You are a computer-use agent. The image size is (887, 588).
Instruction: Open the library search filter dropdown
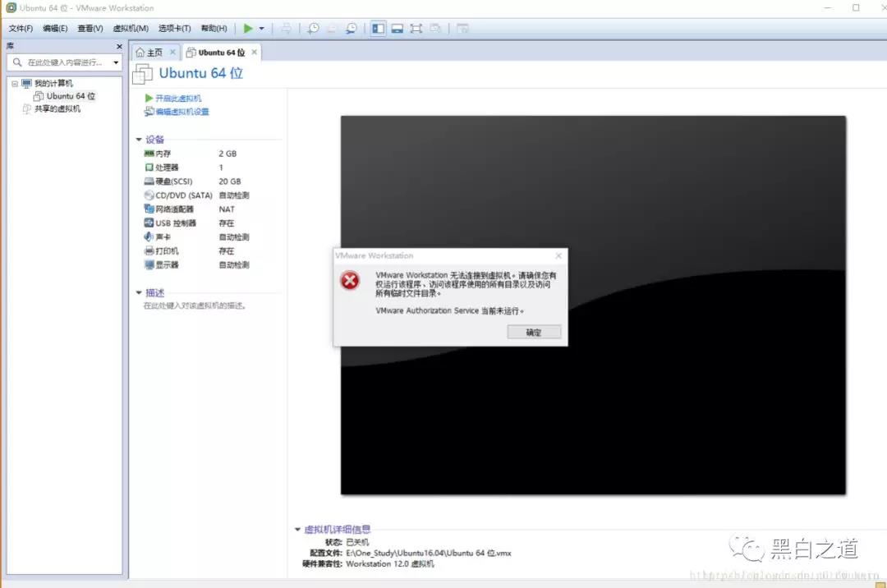coord(116,62)
